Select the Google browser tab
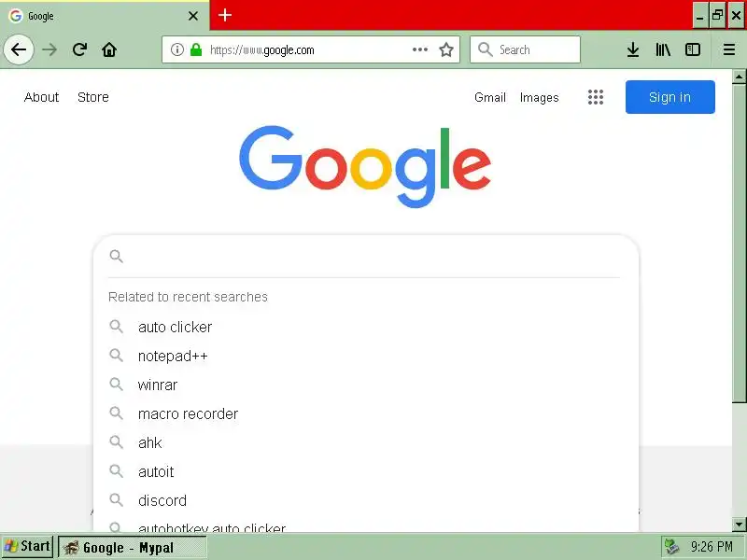 (105, 16)
